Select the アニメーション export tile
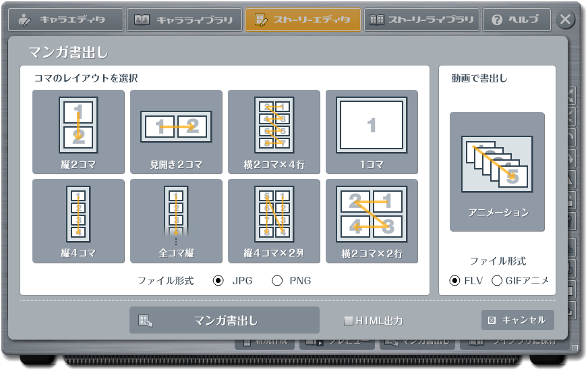The width and height of the screenshot is (588, 370). pyautogui.click(x=497, y=171)
